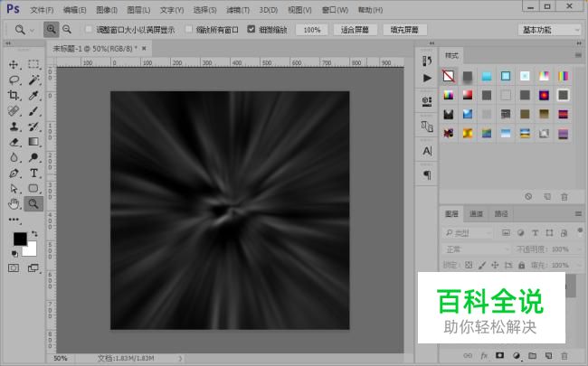Select the Healing Brush tool
This screenshot has width=588, height=366.
click(x=14, y=111)
